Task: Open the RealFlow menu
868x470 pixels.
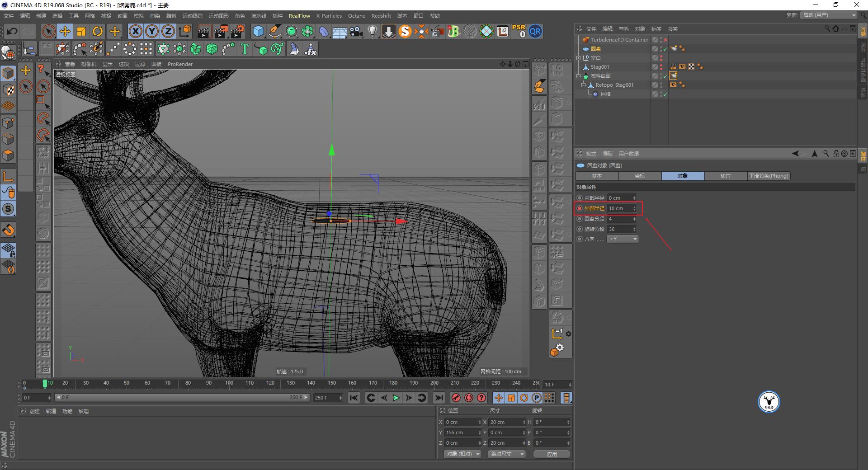Action: pos(299,16)
